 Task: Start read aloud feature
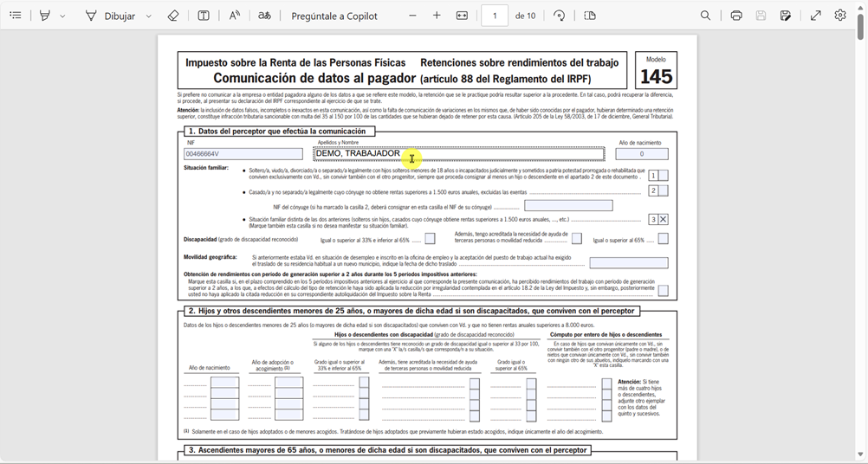click(x=235, y=16)
